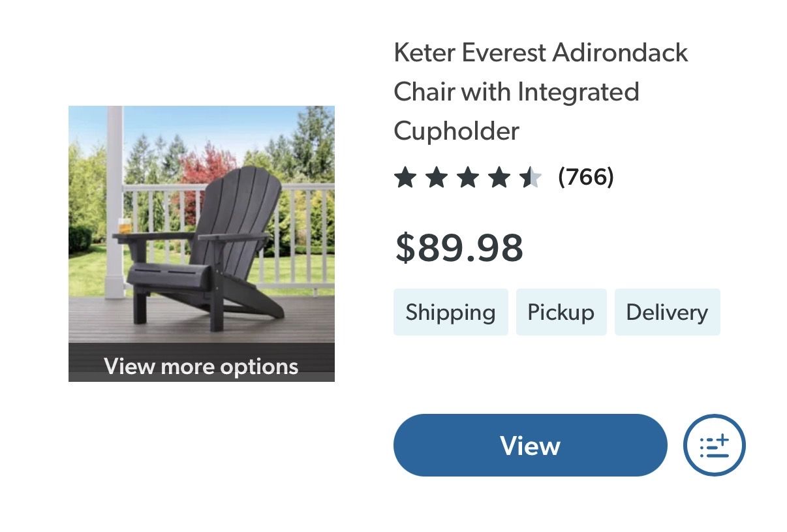Click the Keter Everest Adirondack title line
The height and width of the screenshot is (532, 787).
[x=540, y=53]
